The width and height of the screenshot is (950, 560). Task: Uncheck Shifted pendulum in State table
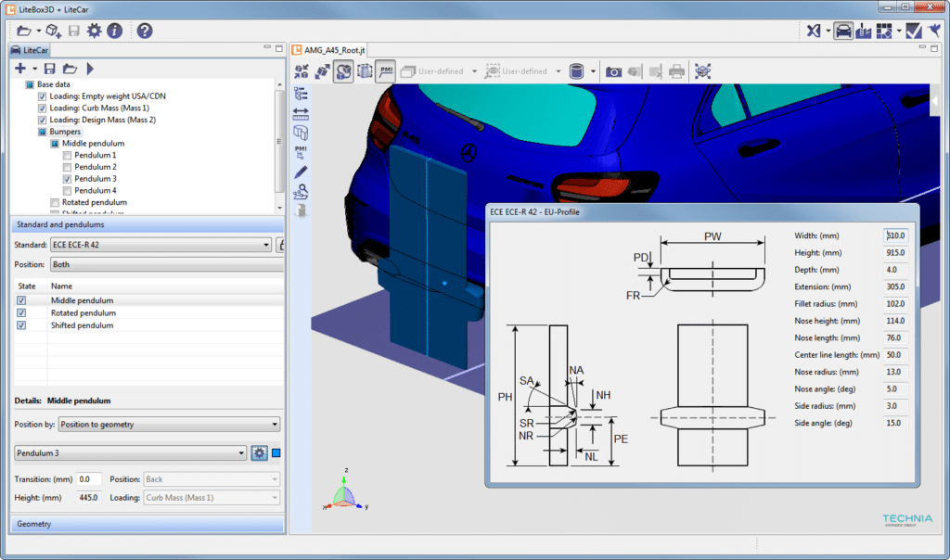click(x=21, y=325)
